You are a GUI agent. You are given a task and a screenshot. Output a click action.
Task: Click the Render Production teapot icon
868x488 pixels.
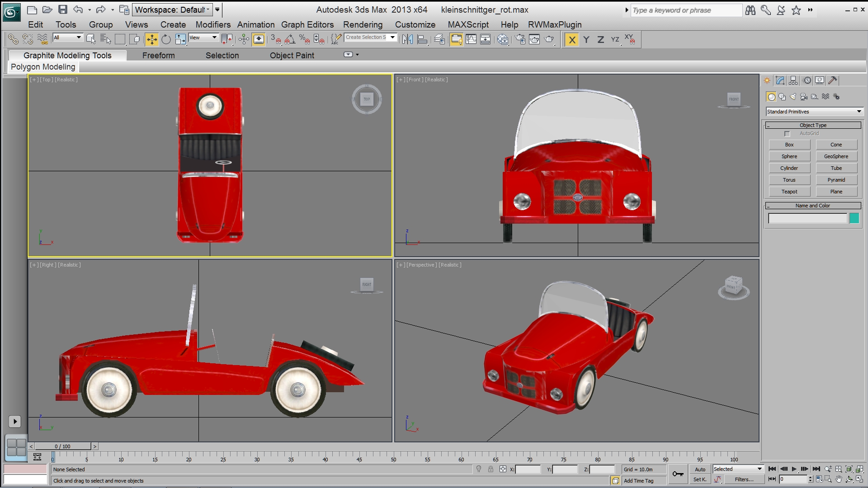549,40
